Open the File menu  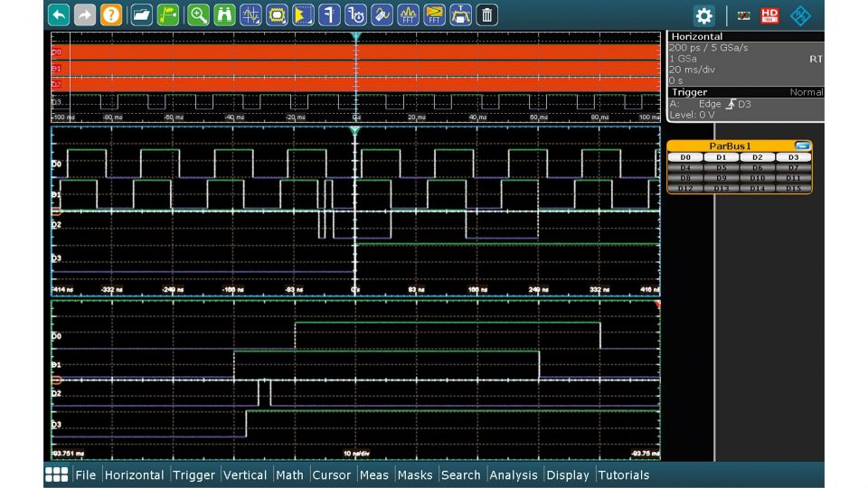pyautogui.click(x=85, y=474)
